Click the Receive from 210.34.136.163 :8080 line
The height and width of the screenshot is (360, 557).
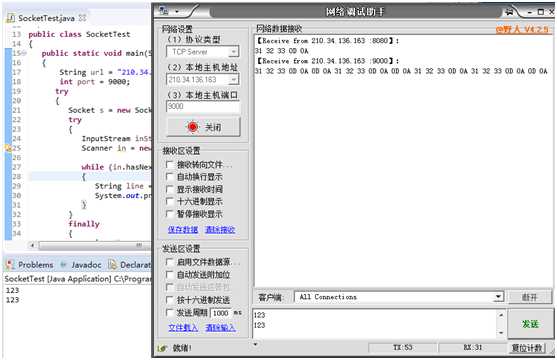click(x=328, y=41)
